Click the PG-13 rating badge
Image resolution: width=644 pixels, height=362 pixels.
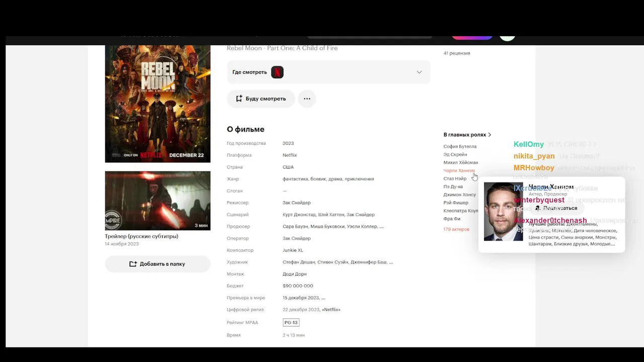click(291, 322)
